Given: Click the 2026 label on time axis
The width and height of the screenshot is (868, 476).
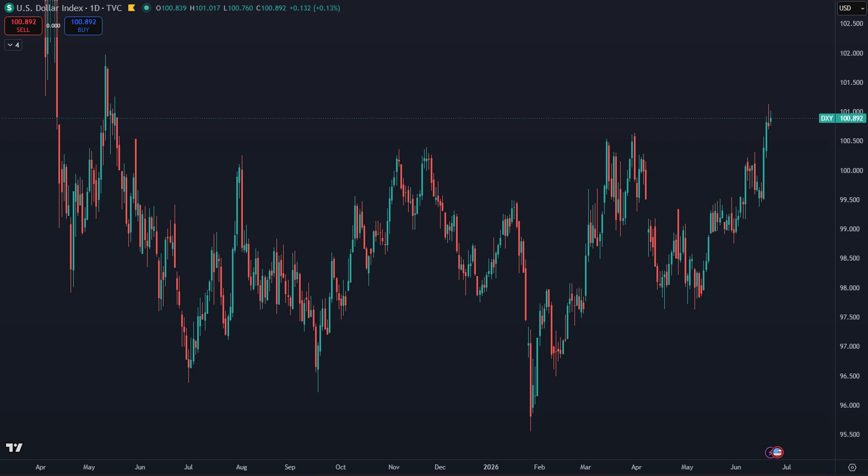Looking at the screenshot, I should click(491, 467).
